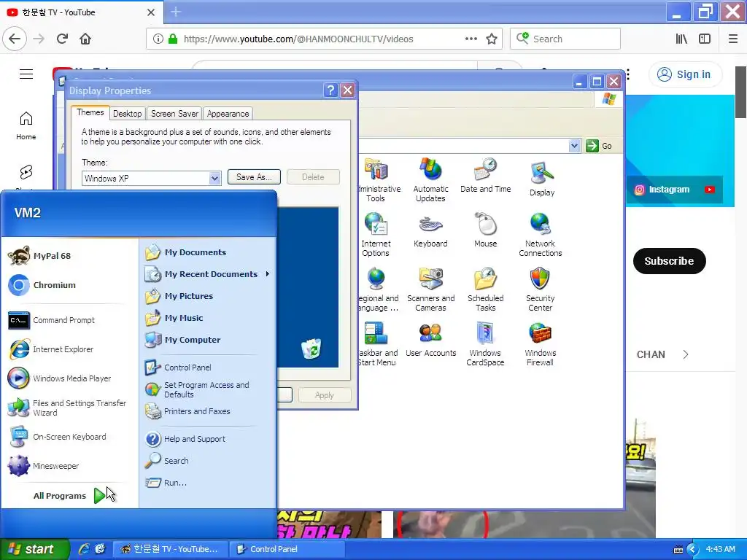The image size is (747, 560).
Task: Open My Computer from Start menu
Action: coord(183,340)
